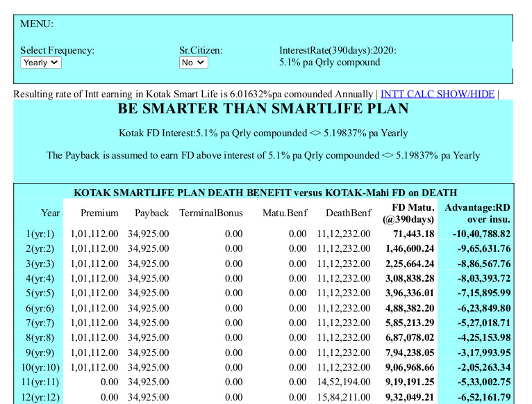Click advantage value -6,23,849.80
Viewport: 532px width, 404px height.
click(x=484, y=309)
